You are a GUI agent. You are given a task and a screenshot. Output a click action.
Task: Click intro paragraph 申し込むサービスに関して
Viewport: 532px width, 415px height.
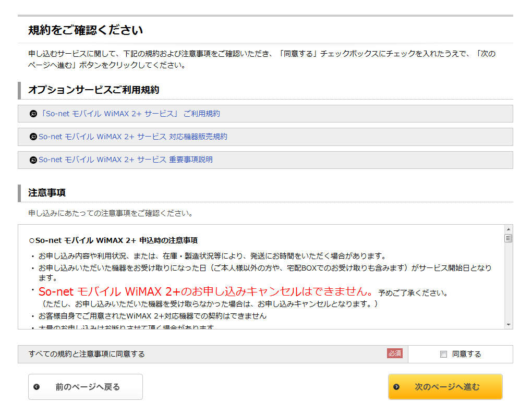click(262, 59)
